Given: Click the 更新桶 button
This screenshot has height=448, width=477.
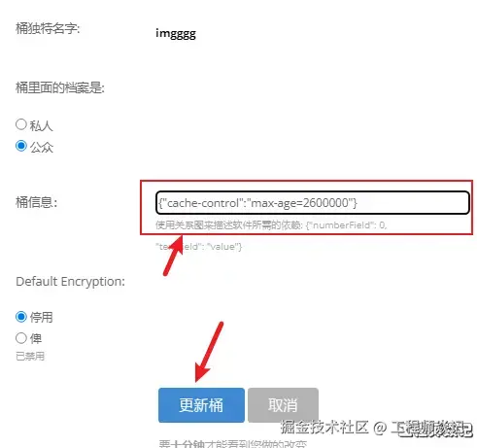Looking at the screenshot, I should 201,405.
